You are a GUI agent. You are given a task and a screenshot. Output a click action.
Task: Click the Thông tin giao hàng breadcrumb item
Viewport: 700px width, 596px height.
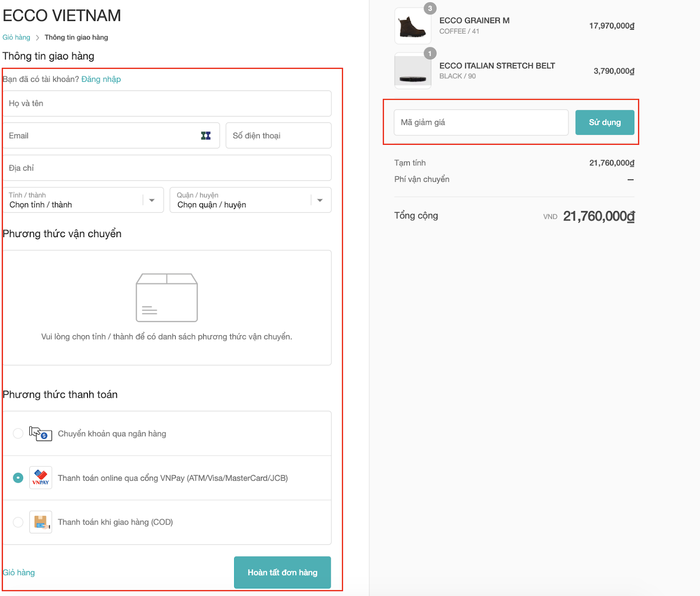pyautogui.click(x=76, y=37)
